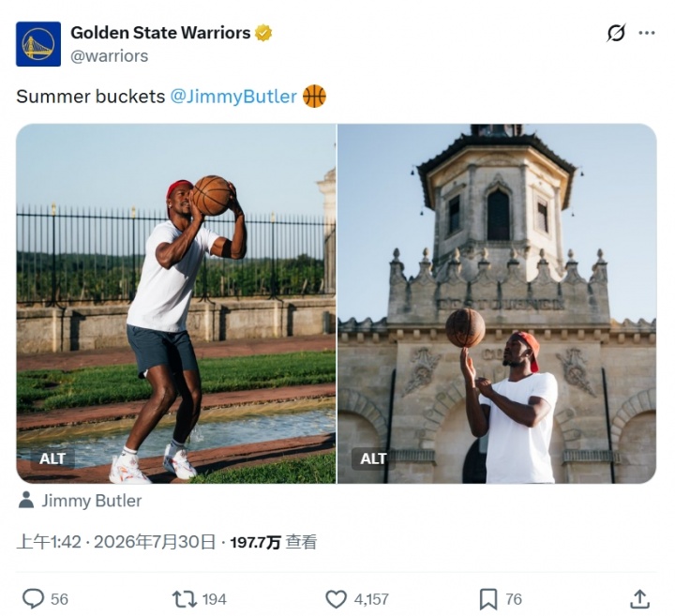Click the tagged Jimmy Butler person label

(x=92, y=501)
